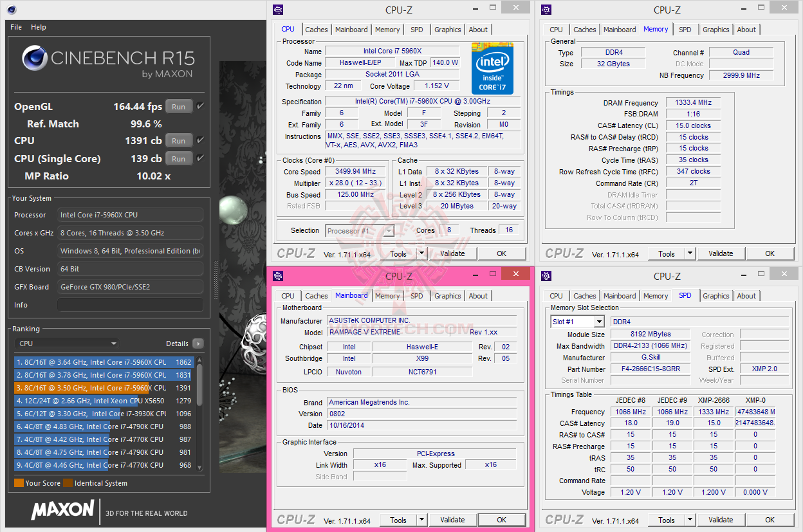This screenshot has height=532, width=803.
Task: Click the arrow icon beside Details
Action: point(198,344)
